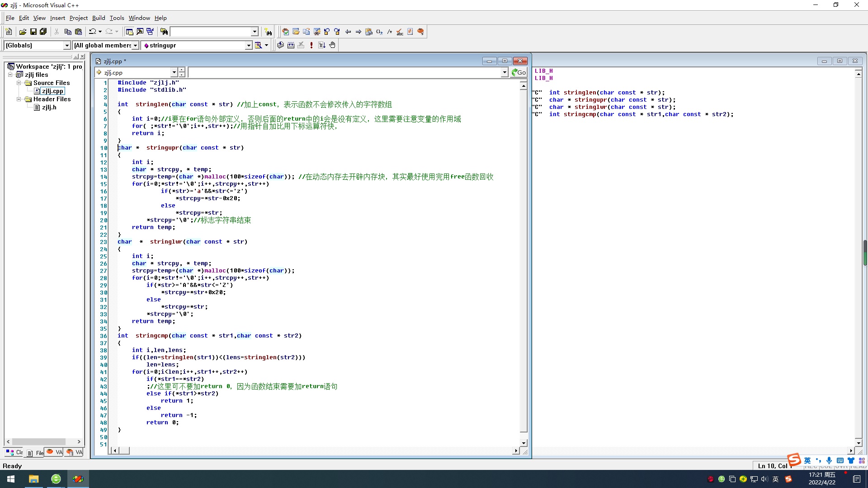The height and width of the screenshot is (488, 868).
Task: Copy selection with the Copy toolbar icon
Action: pos(68,32)
